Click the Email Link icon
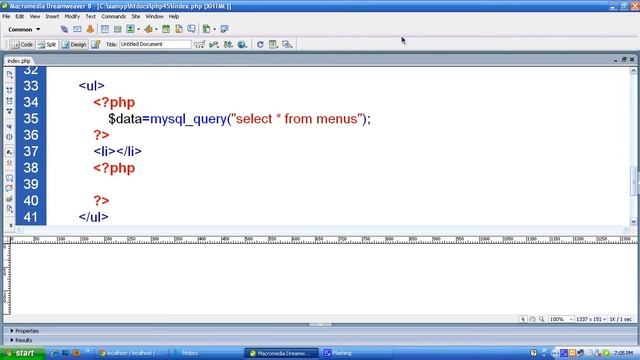Image resolution: width=640 pixels, height=360 pixels. 77,29
